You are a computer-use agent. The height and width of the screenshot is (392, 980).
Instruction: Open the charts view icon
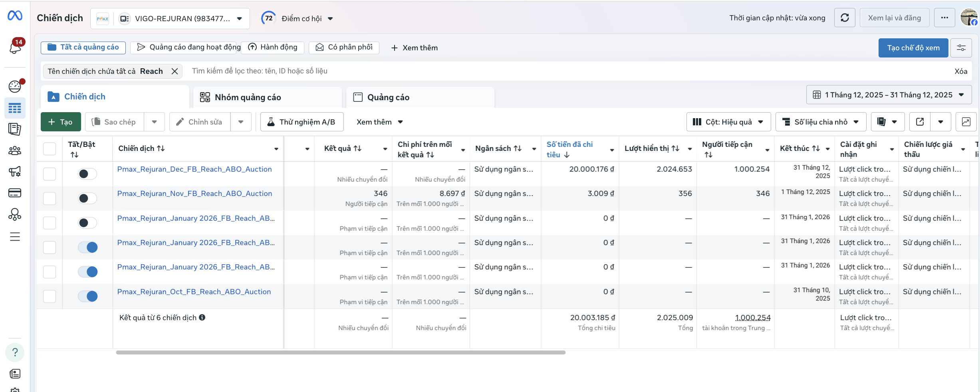click(966, 122)
